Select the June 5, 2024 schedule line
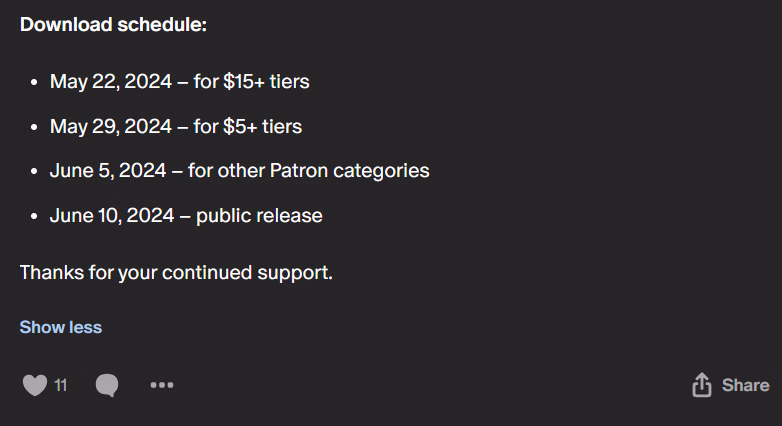Screen dimensions: 782x426 point(239,171)
